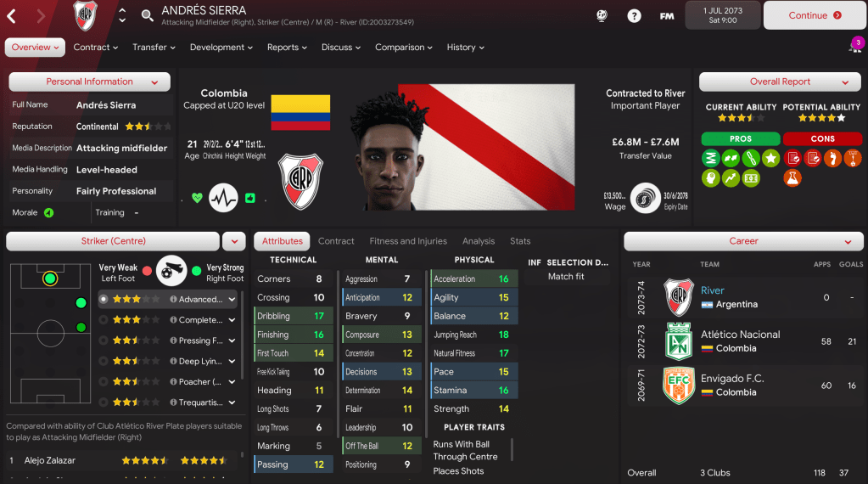Select the Pressing Forward role radio button
The width and height of the screenshot is (868, 484).
[103, 340]
